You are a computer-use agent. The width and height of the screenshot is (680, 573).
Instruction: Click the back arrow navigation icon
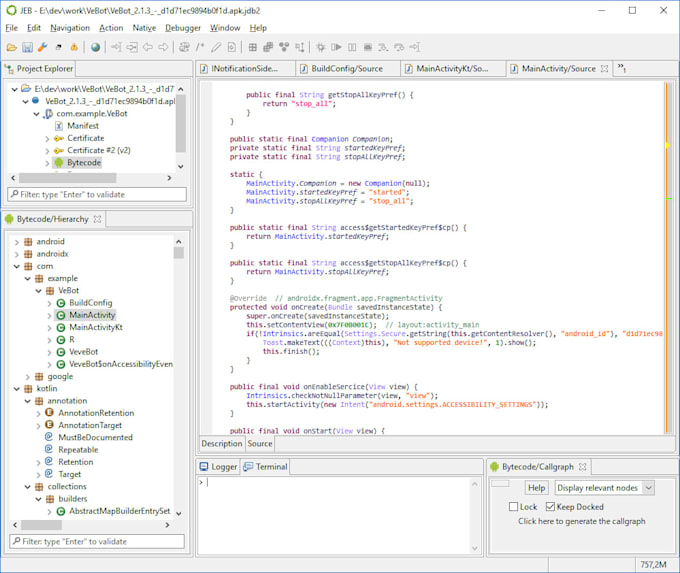click(x=147, y=47)
